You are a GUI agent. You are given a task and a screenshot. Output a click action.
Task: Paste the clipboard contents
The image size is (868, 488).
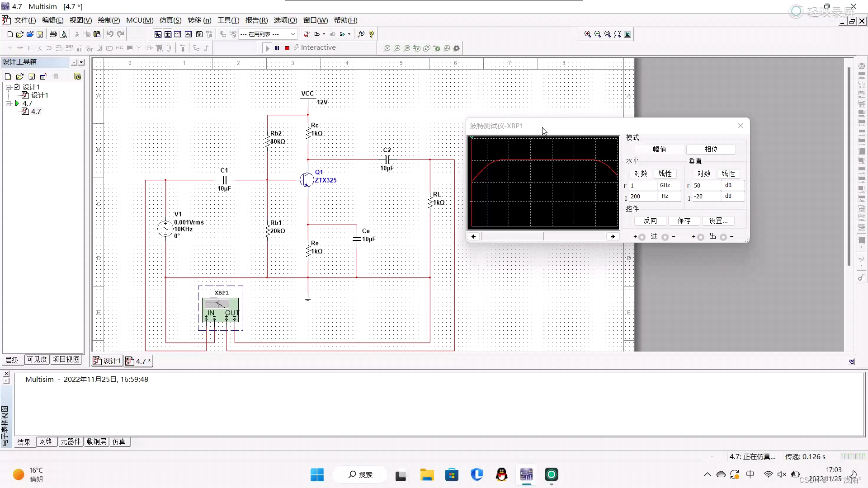97,34
